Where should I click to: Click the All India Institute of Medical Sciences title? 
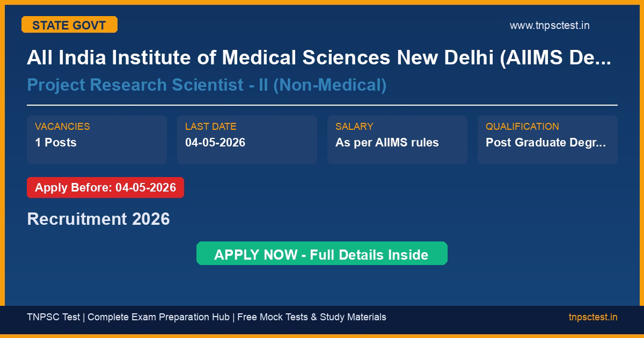(319, 58)
